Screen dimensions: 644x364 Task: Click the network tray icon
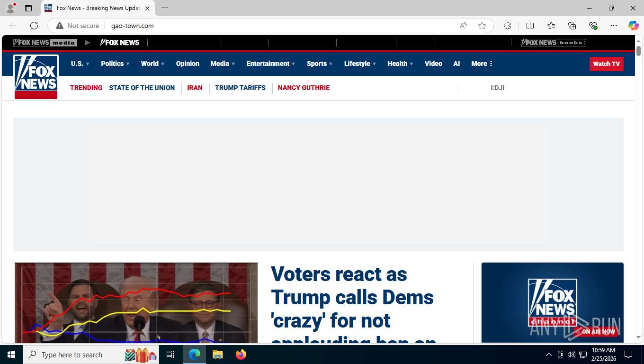pos(583,355)
